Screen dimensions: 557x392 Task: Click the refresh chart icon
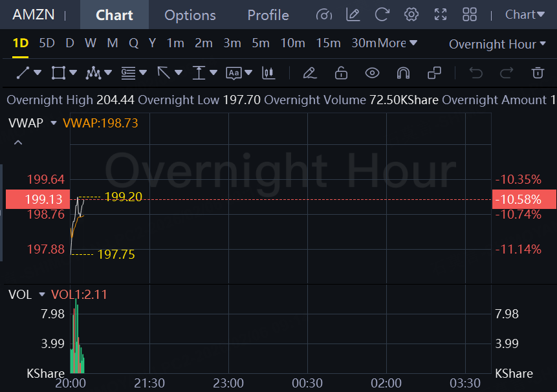(382, 14)
